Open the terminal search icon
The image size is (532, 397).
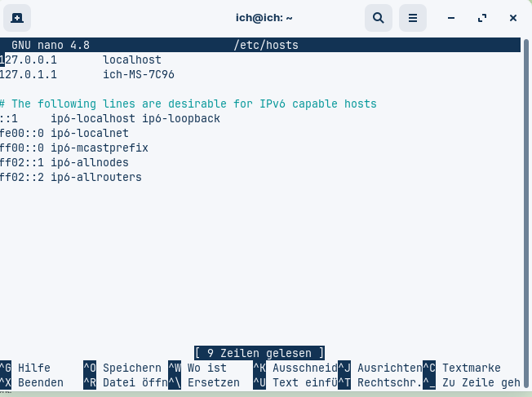pyautogui.click(x=379, y=18)
